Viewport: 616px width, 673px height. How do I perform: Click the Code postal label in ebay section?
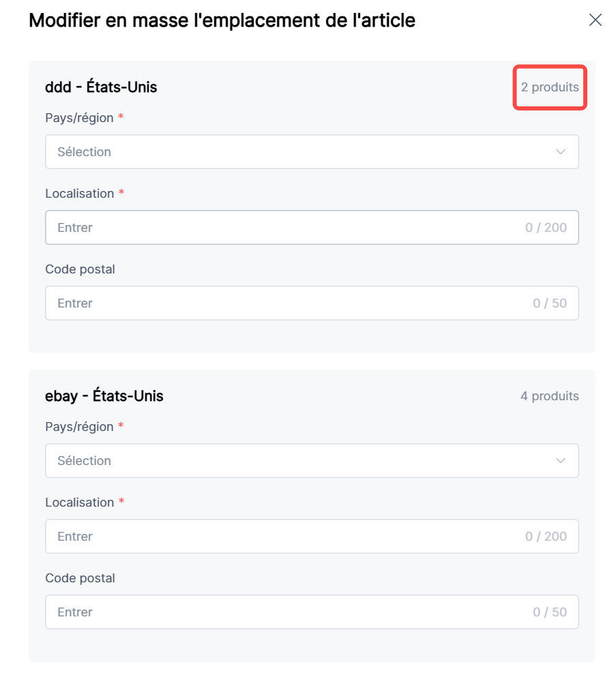(80, 578)
